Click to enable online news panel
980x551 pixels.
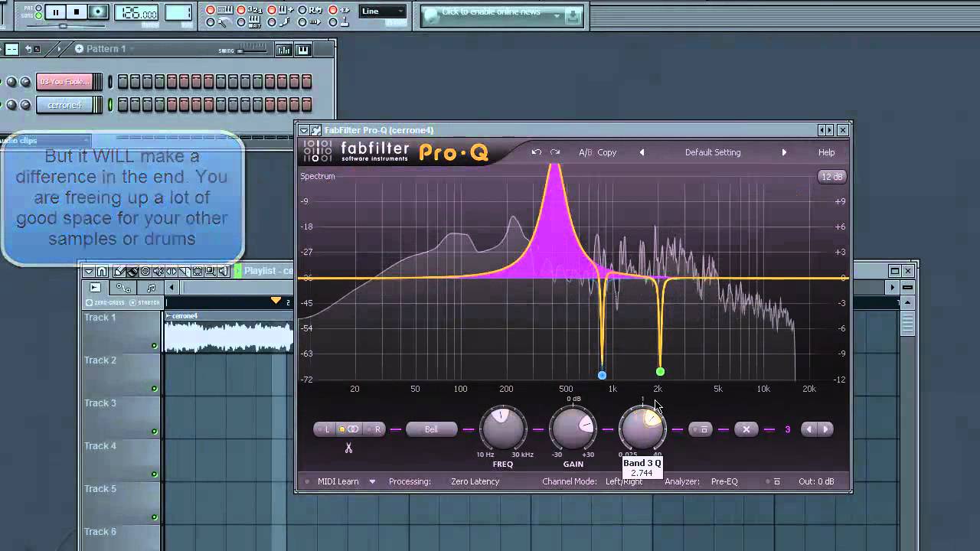503,15
